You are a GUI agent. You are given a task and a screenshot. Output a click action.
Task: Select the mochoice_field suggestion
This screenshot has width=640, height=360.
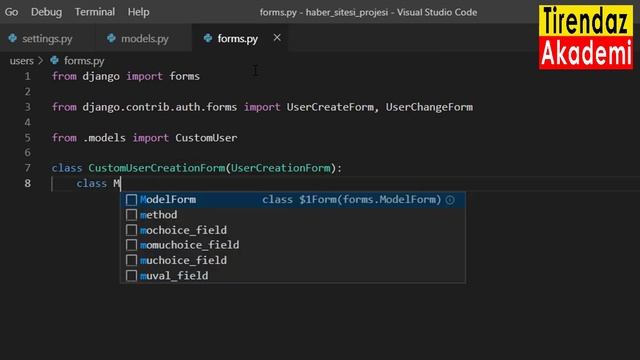[x=293, y=230]
